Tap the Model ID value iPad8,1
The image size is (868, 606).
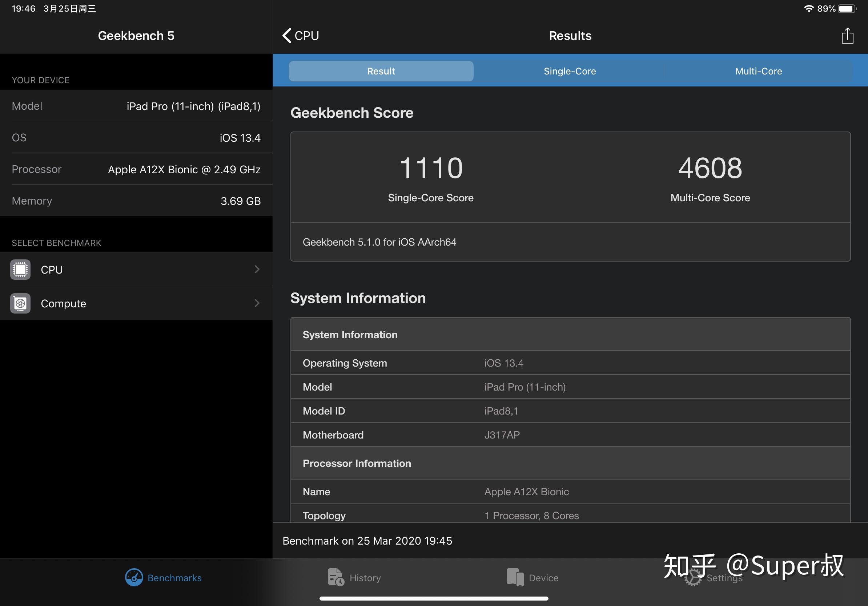pos(501,411)
